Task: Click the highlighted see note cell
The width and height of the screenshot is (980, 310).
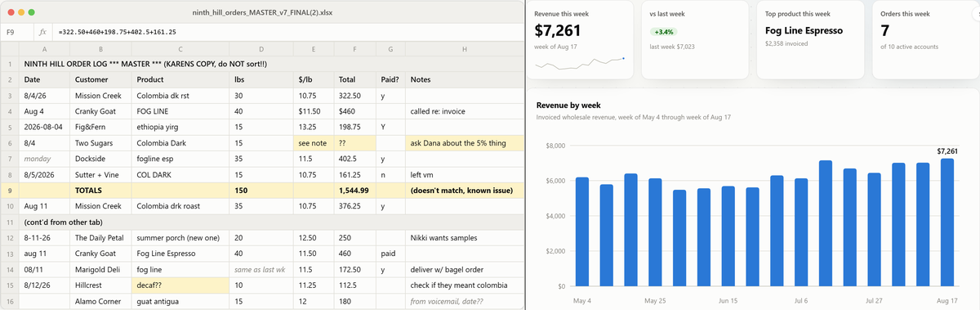Action: click(314, 142)
